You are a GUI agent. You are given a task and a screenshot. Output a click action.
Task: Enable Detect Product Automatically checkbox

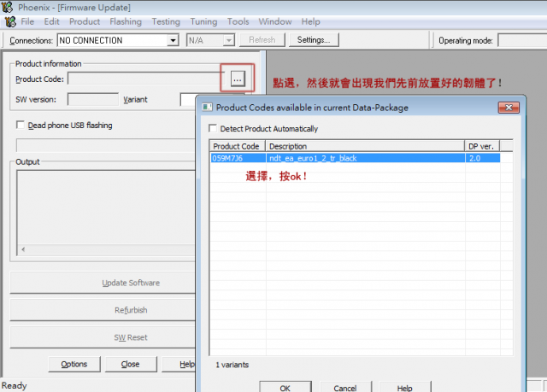click(213, 128)
